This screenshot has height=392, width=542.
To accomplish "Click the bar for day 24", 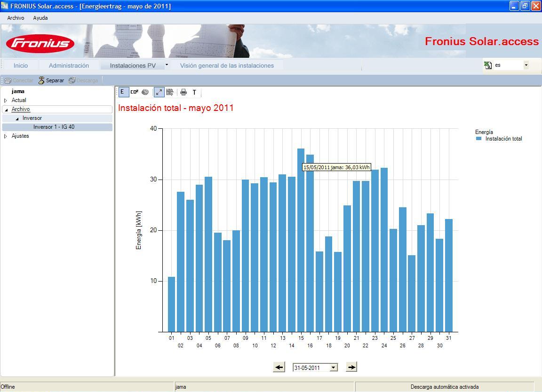I will [384, 250].
